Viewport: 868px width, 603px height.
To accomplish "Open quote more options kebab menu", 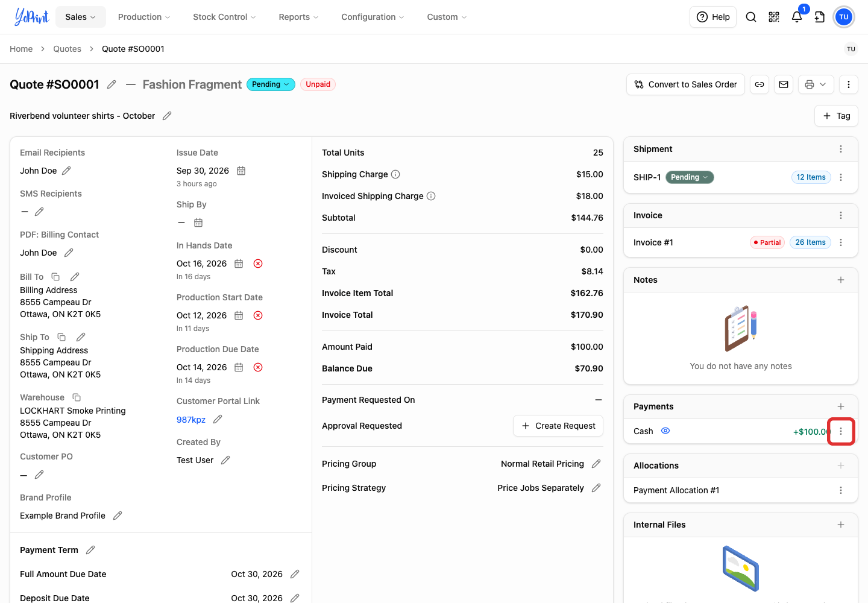I will click(x=849, y=84).
